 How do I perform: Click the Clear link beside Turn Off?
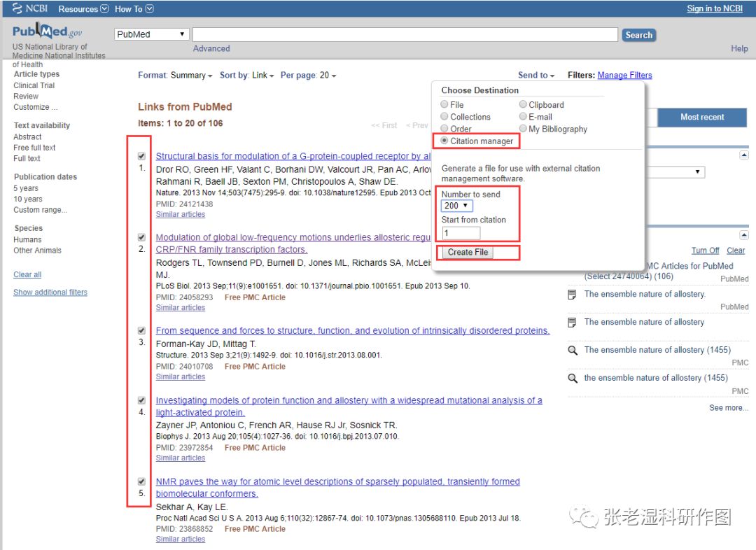tap(735, 251)
